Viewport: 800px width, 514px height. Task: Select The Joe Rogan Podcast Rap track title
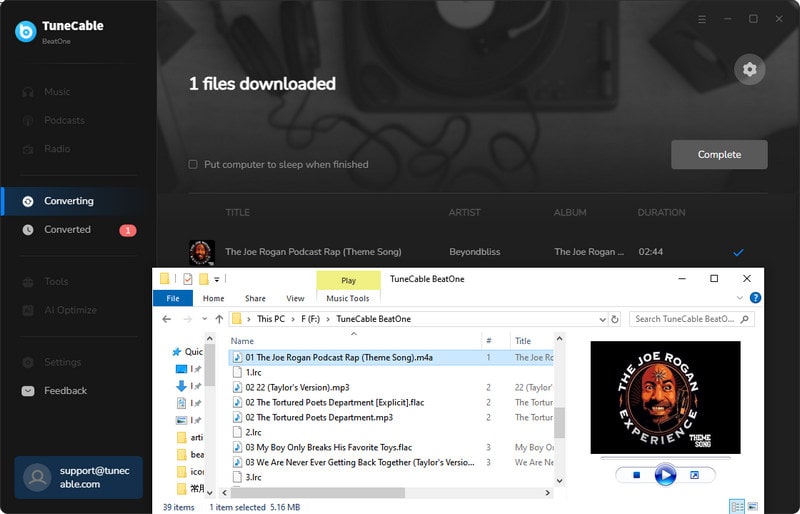(313, 252)
